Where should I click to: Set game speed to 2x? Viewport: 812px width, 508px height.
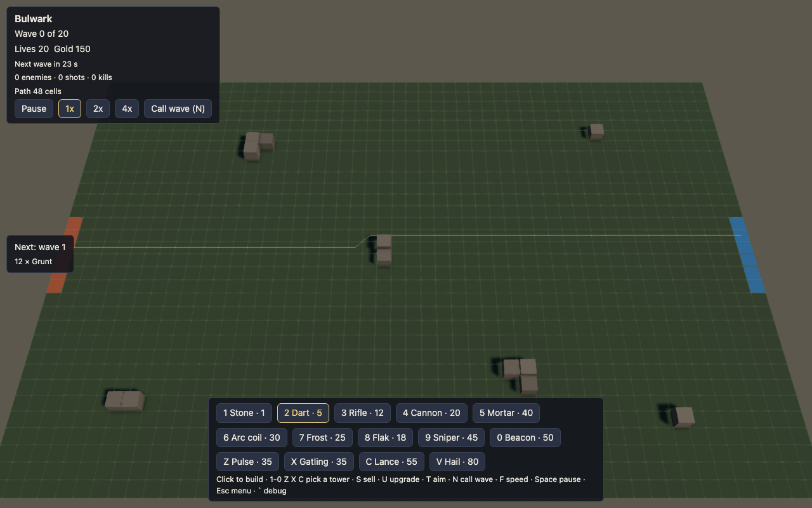(98, 109)
